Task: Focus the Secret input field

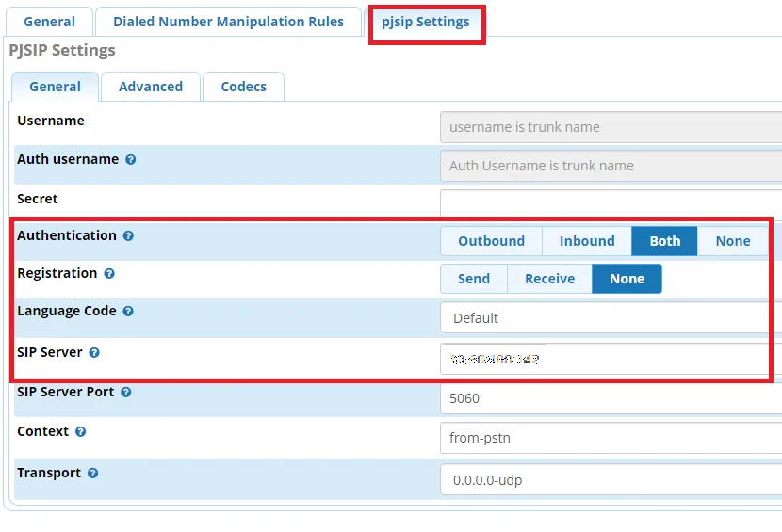Action: point(611,203)
